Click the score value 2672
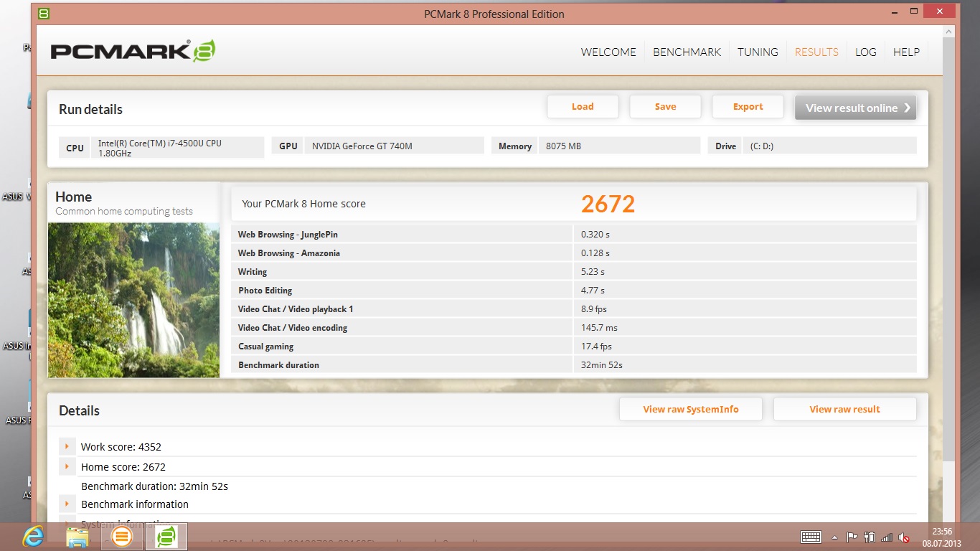 click(x=608, y=204)
